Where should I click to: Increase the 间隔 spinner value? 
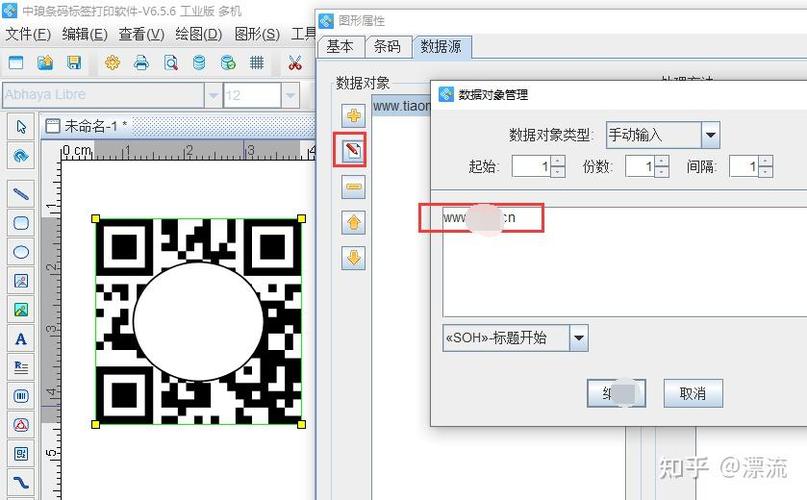pos(766,161)
